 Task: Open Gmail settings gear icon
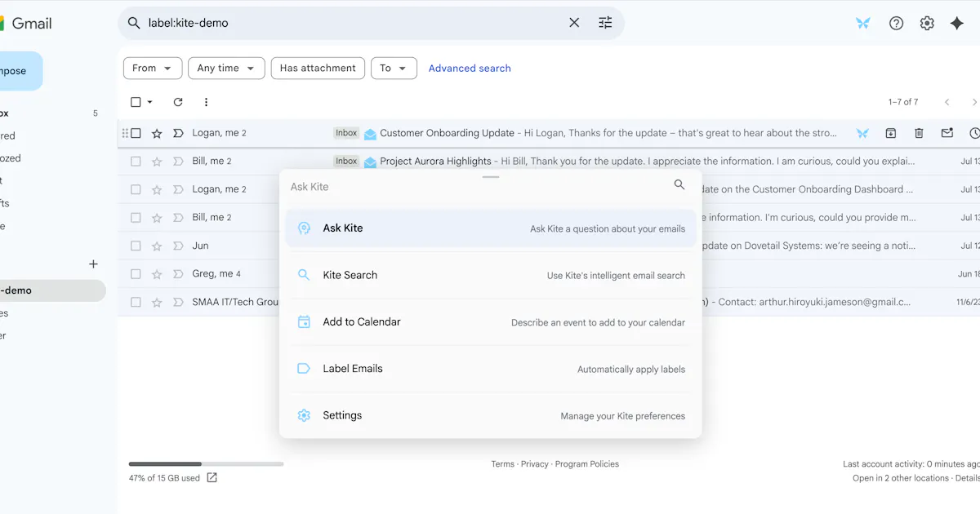click(x=927, y=24)
